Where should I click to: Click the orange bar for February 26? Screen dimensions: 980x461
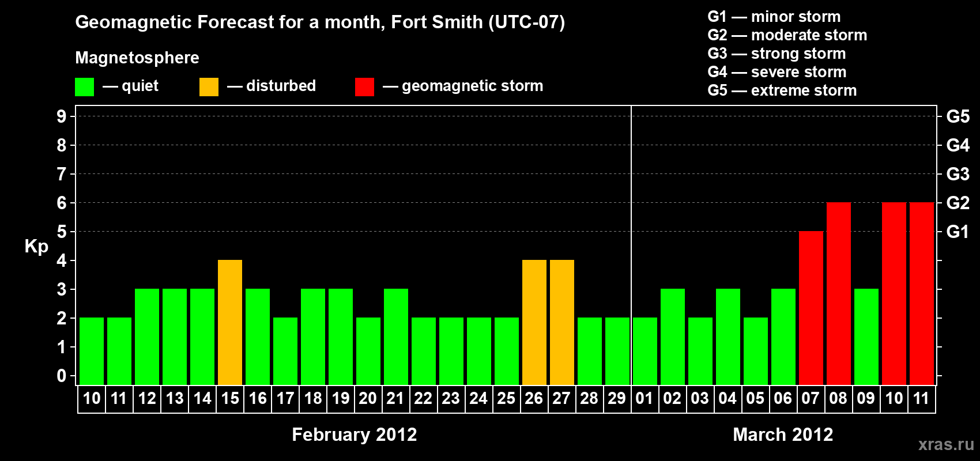[534, 323]
